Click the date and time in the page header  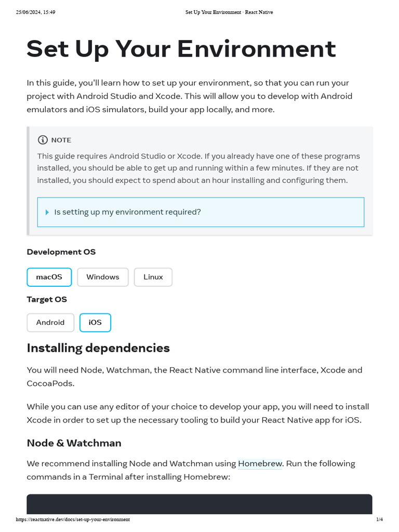(x=36, y=12)
